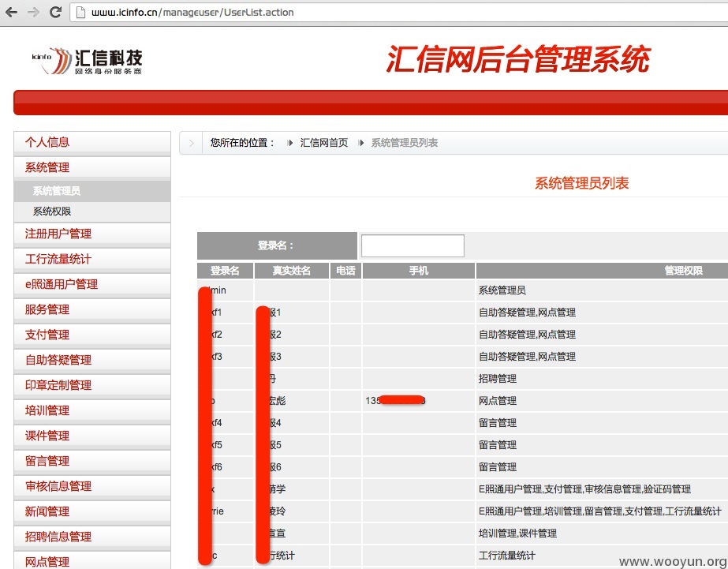Open 工行流量统计 sidebar menu

[x=92, y=259]
